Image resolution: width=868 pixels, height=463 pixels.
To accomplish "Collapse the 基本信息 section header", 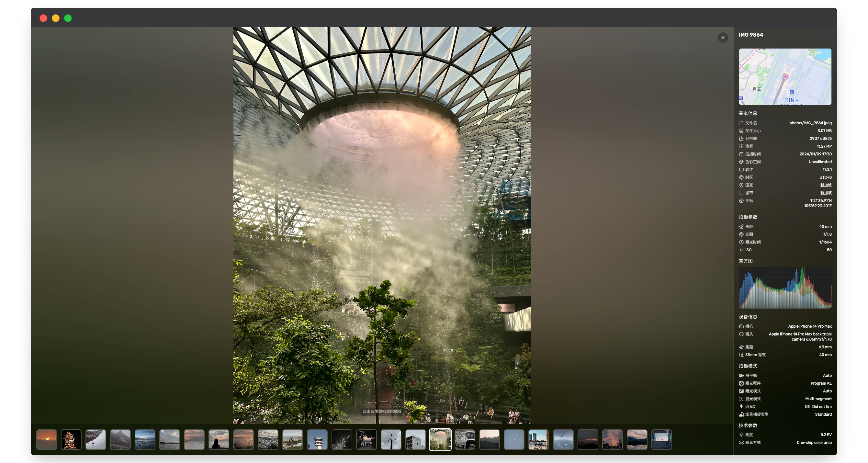I will point(747,114).
